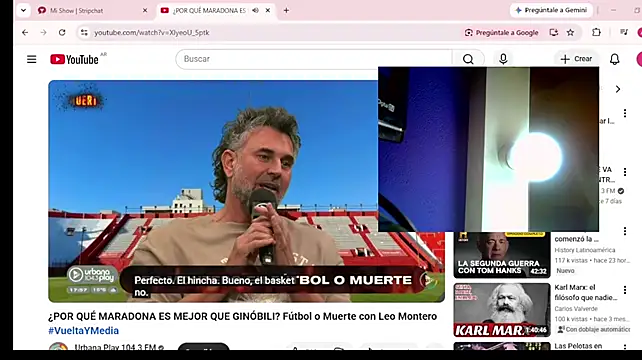The image size is (642, 360).
Task: Open the site information icon in address bar
Action: [x=84, y=32]
